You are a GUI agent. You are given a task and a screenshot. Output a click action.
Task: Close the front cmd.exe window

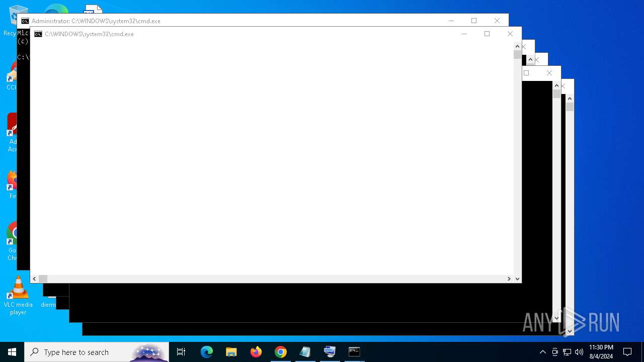coord(510,34)
